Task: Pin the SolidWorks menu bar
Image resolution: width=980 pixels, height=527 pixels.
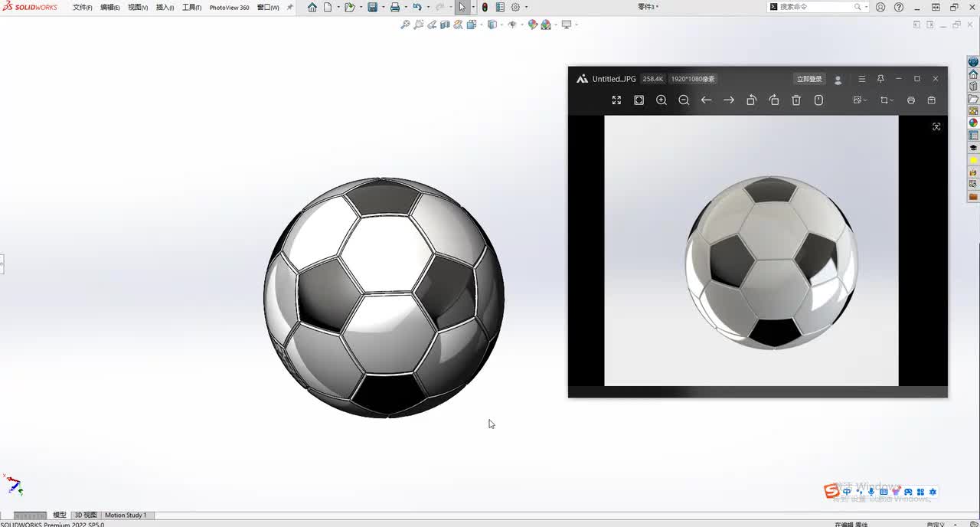Action: click(x=290, y=8)
